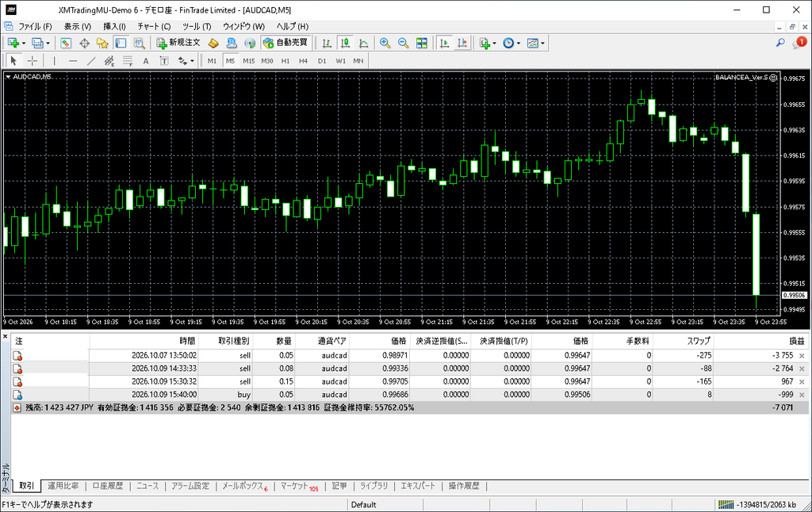Select the Fibonacci retracement tool
Screen dimensions: 812x512
pos(128,60)
